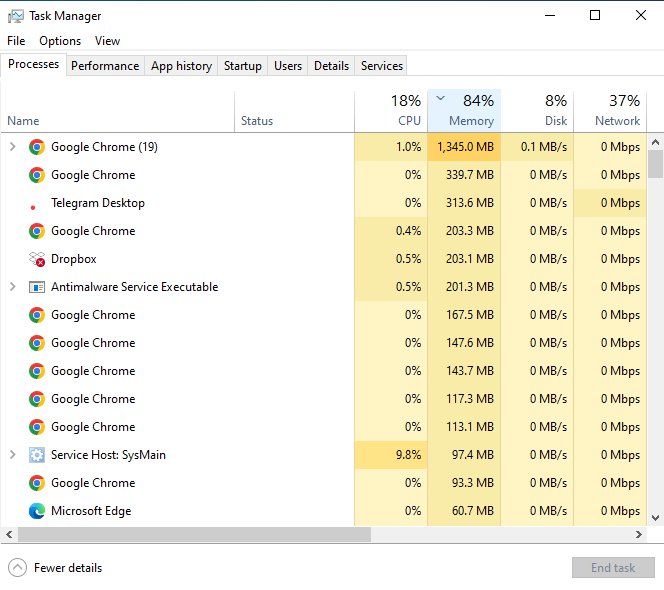This screenshot has width=664, height=590.
Task: Expand the Service Host: SysMain group
Action: click(12, 455)
